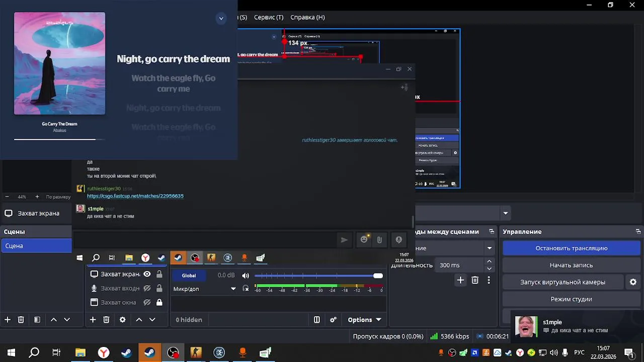Toggle visibility of Захват экрана source

point(147,274)
